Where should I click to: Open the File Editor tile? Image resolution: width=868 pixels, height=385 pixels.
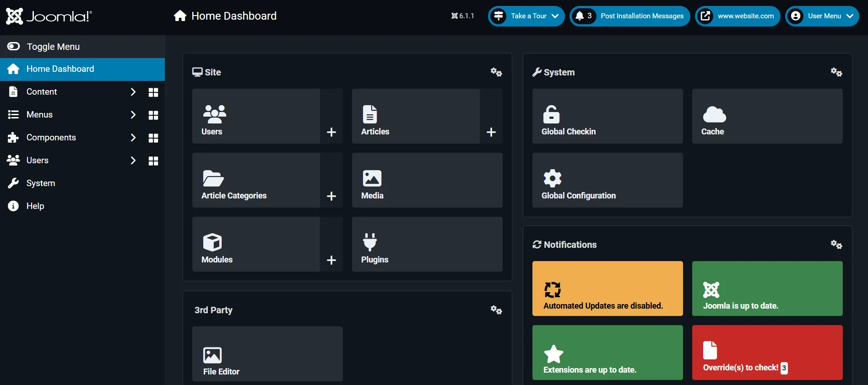point(267,354)
